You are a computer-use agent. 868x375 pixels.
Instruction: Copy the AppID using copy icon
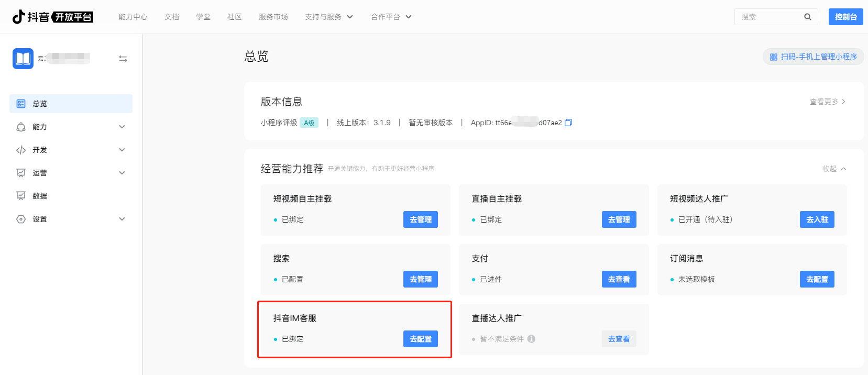point(568,123)
